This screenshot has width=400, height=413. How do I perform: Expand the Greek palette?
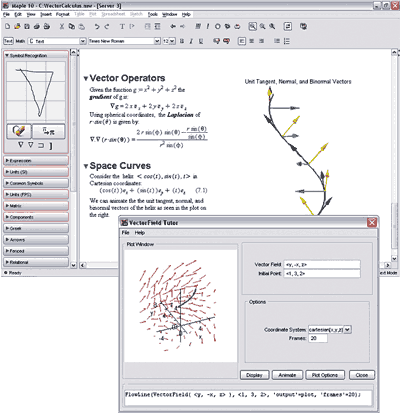(x=36, y=228)
